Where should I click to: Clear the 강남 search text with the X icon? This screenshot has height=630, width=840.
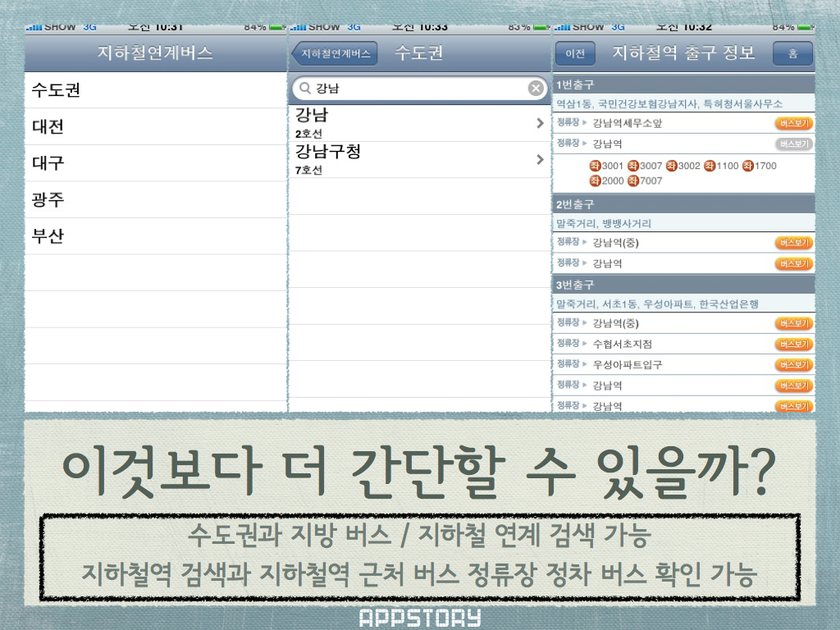(x=536, y=89)
